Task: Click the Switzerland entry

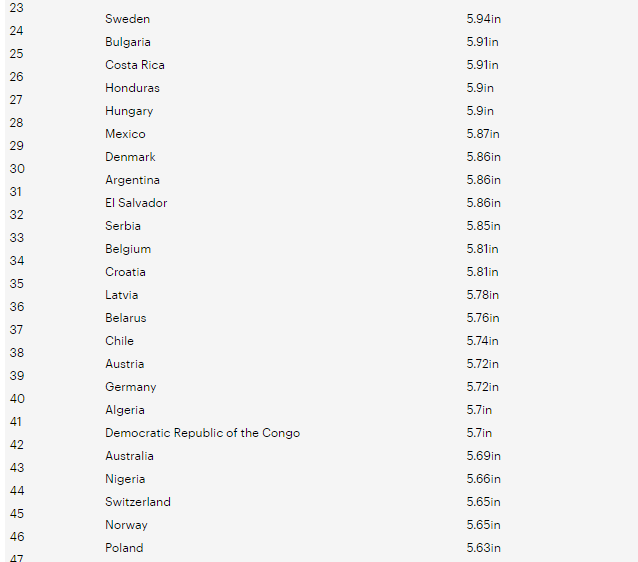Action: pyautogui.click(x=138, y=502)
